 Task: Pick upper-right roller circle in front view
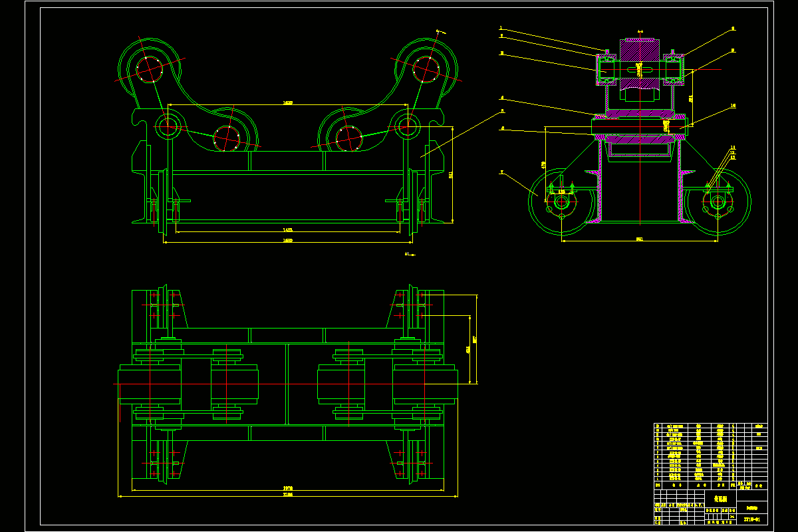[x=426, y=68]
